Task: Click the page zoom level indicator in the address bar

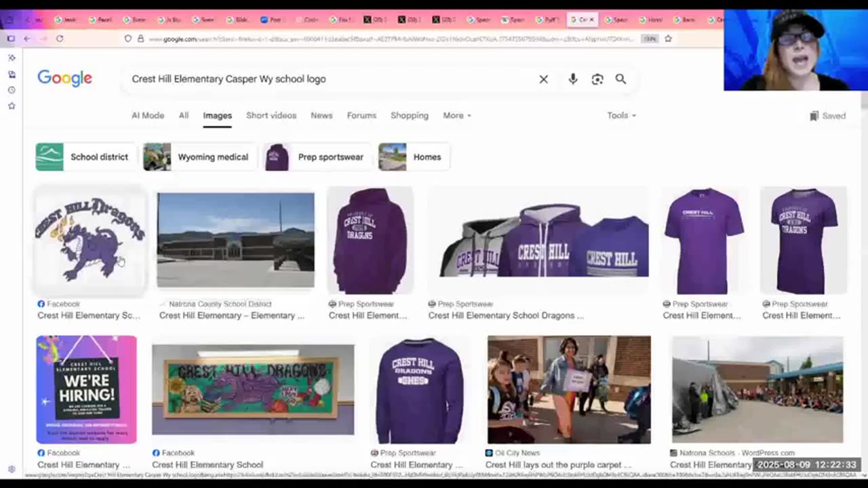Action: (650, 39)
